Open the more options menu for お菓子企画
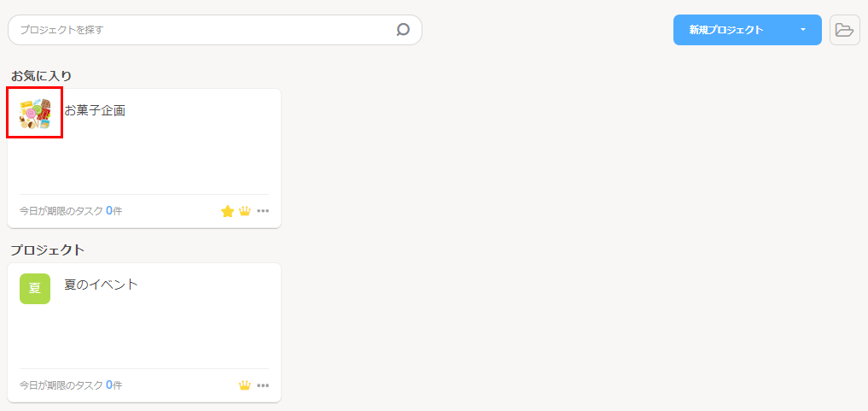The width and height of the screenshot is (868, 411). click(x=263, y=211)
